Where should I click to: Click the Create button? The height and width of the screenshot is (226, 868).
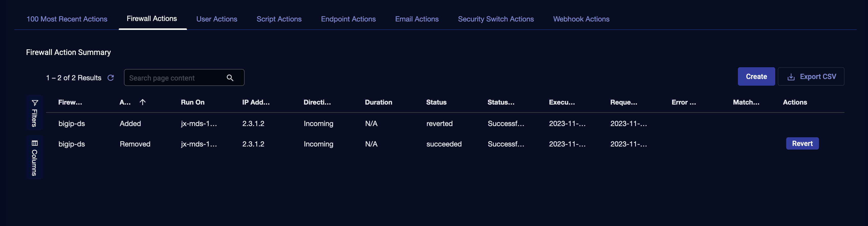756,77
